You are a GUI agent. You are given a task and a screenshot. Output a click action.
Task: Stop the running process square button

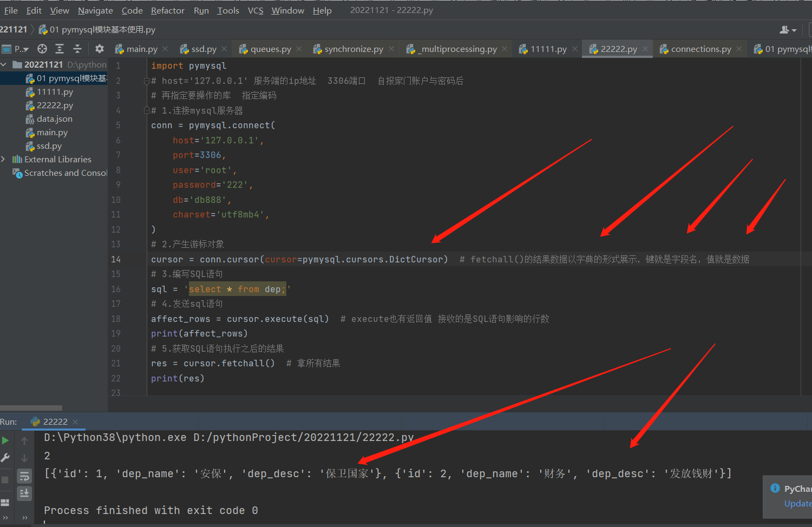coord(5,479)
